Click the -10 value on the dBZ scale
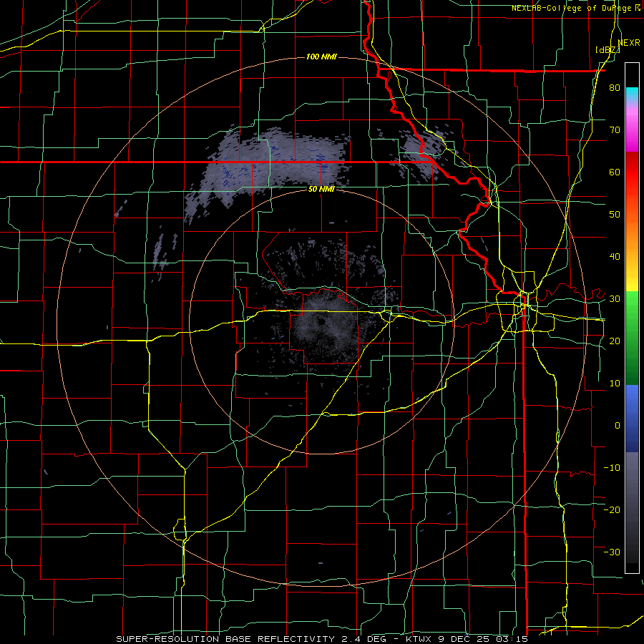 pyautogui.click(x=612, y=467)
